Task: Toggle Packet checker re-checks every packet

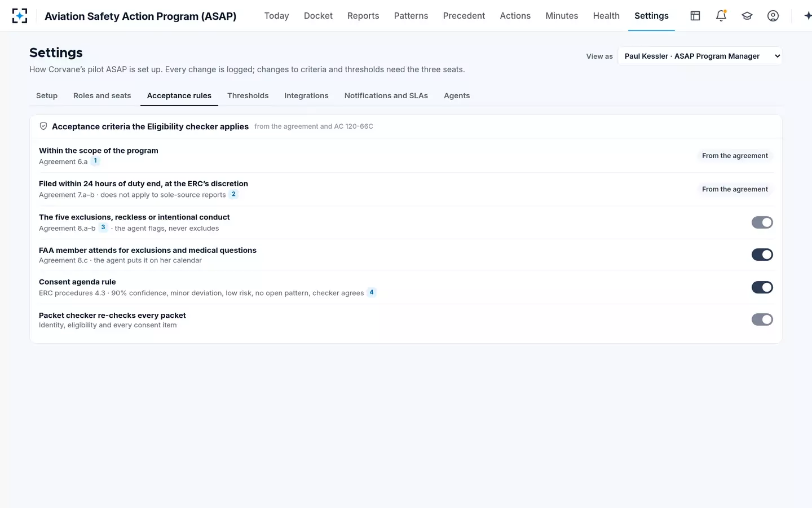Action: click(x=762, y=319)
